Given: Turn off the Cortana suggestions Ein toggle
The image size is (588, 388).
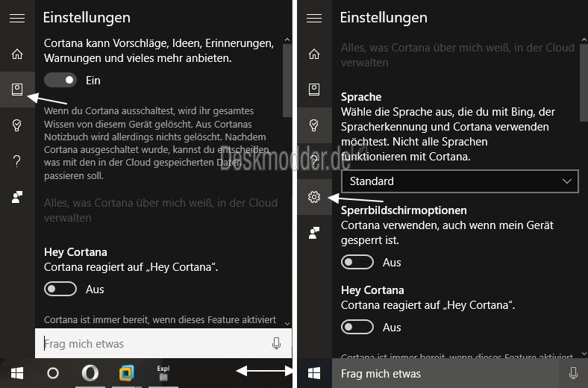Looking at the screenshot, I should (x=60, y=81).
